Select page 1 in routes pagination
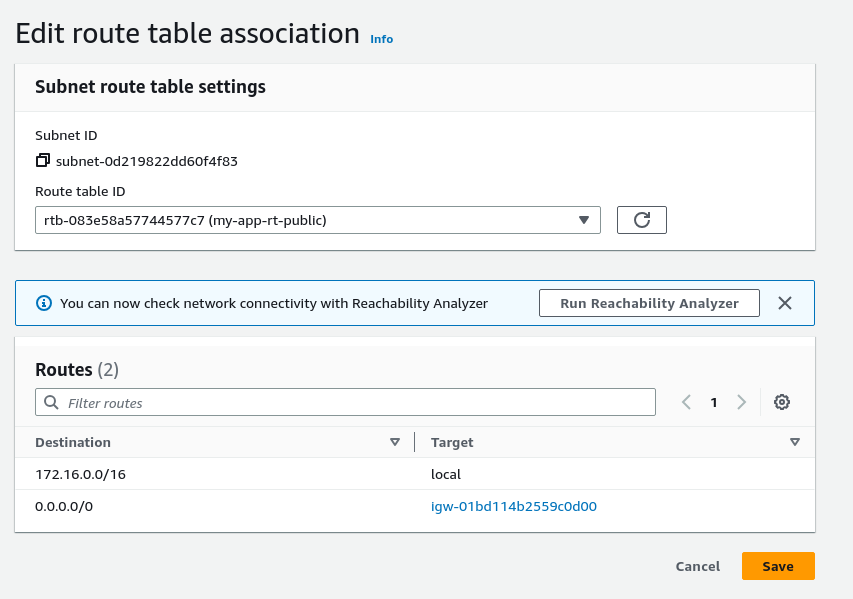This screenshot has height=599, width=853. click(x=714, y=402)
